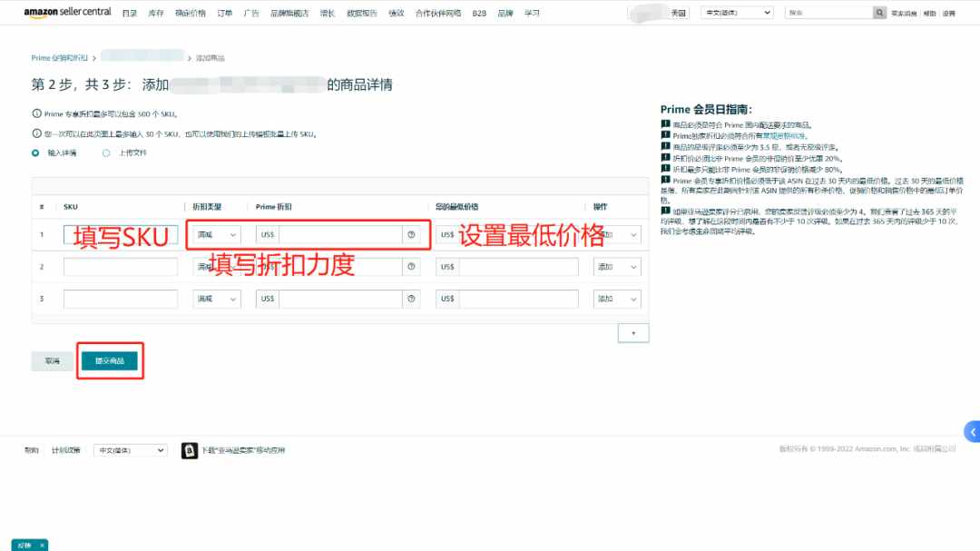Image resolution: width=980 pixels, height=551 pixels.
Task: Open the 库存 menu in top navigation
Action: click(x=156, y=13)
